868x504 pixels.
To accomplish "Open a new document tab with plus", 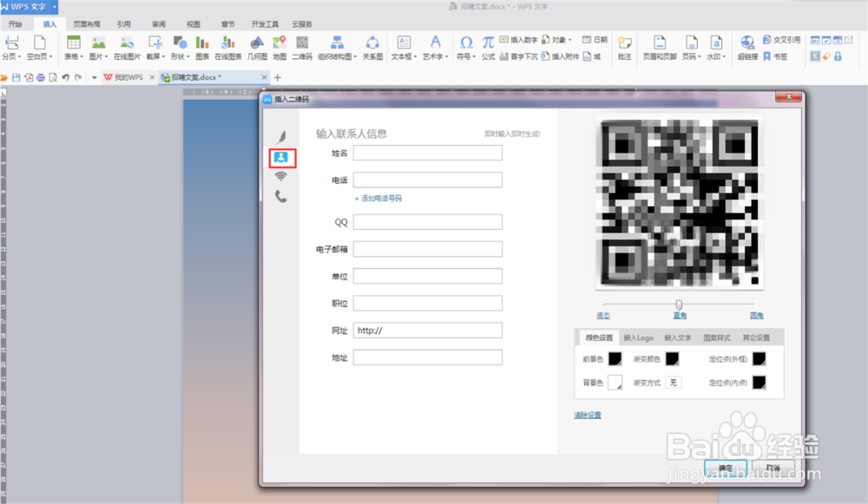I will [x=278, y=77].
